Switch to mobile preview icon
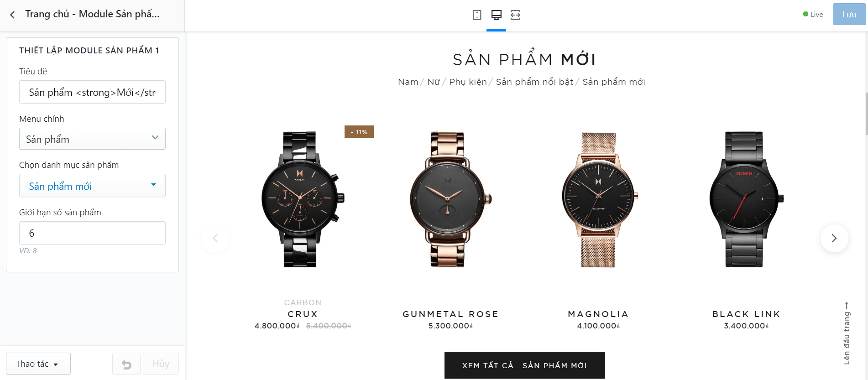868x380 pixels. [x=477, y=15]
